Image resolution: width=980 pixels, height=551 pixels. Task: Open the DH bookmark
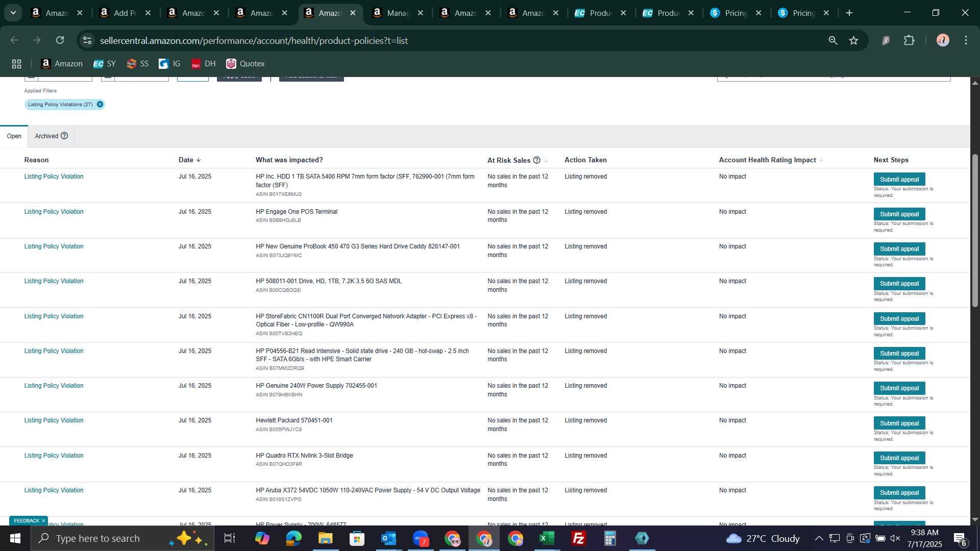point(204,64)
